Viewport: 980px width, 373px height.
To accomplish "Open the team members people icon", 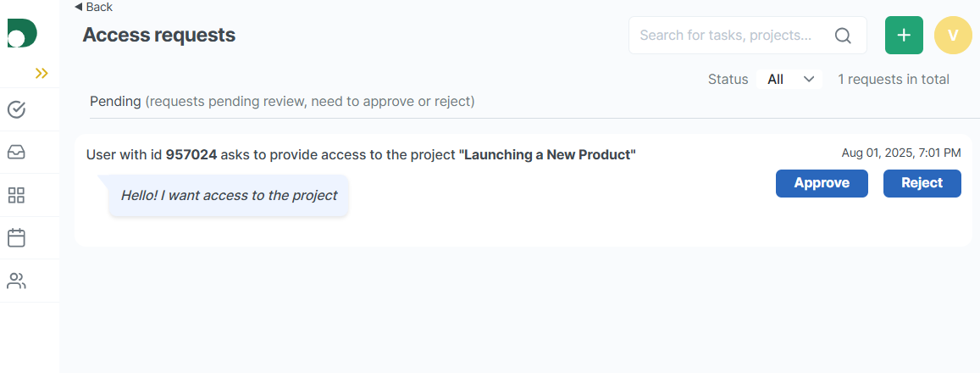I will pyautogui.click(x=16, y=281).
